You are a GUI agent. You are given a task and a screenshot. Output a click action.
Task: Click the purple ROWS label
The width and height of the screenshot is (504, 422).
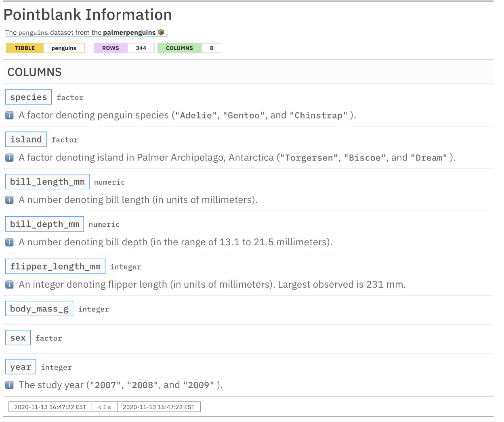pyautogui.click(x=111, y=48)
